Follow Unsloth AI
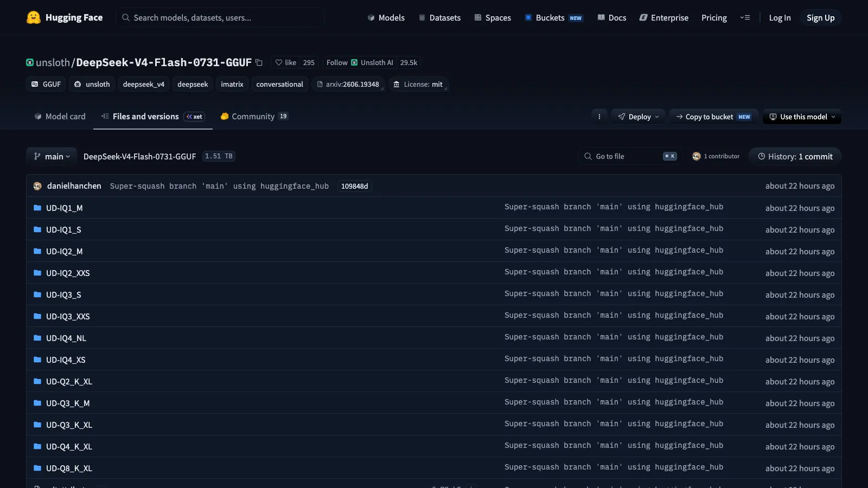Image resolution: width=868 pixels, height=488 pixels. point(360,62)
